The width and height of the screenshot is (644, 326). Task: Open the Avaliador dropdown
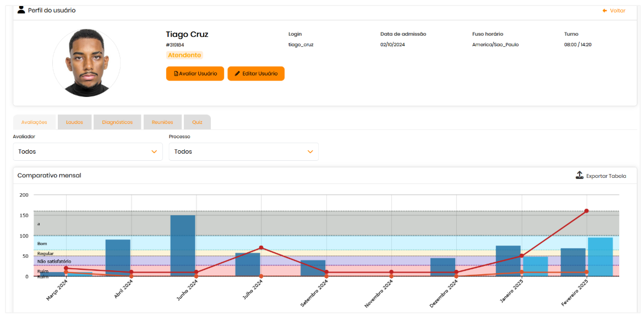click(x=88, y=151)
